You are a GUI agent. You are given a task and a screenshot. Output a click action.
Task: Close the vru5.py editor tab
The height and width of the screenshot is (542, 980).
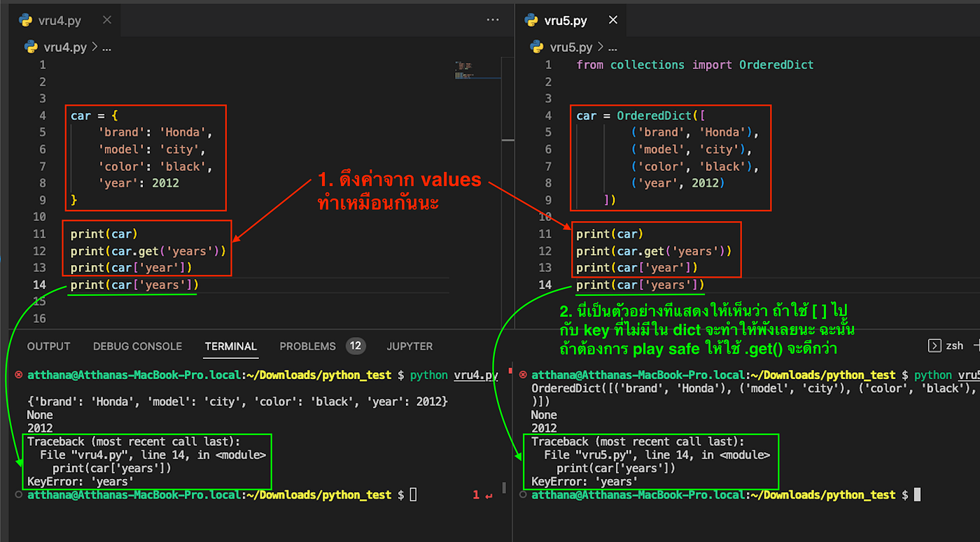pos(613,20)
